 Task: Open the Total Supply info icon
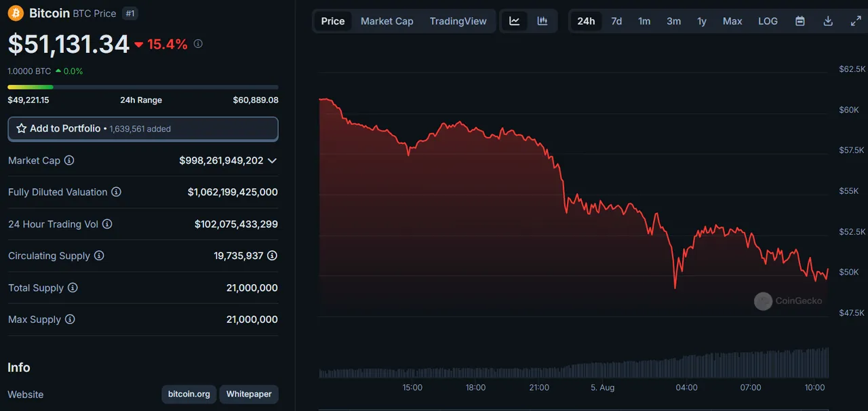pos(73,288)
